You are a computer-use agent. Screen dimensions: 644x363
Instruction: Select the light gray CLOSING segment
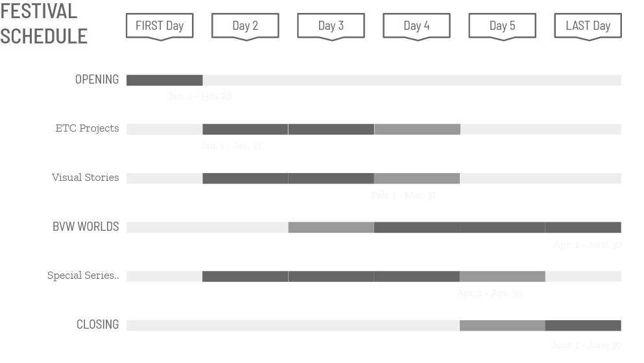point(503,325)
